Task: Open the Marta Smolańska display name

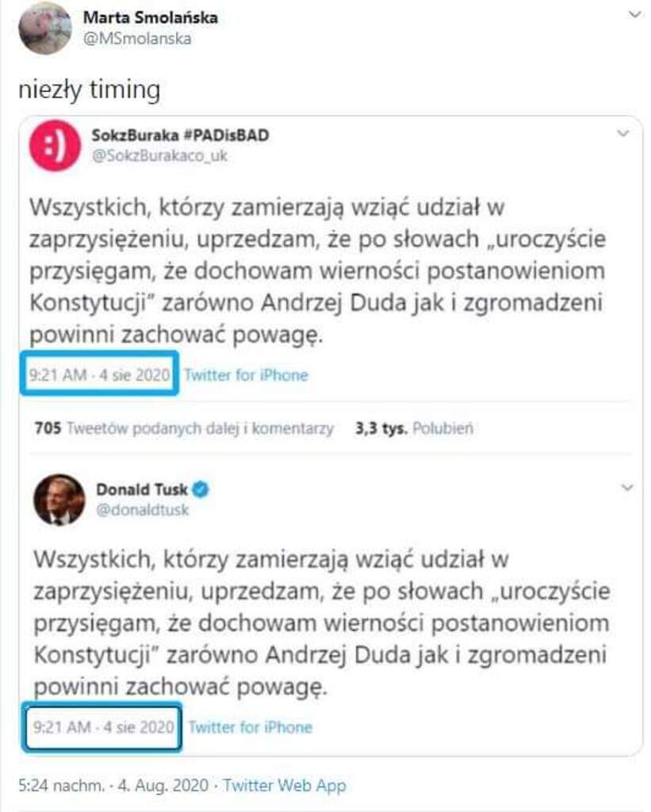Action: pos(150,17)
